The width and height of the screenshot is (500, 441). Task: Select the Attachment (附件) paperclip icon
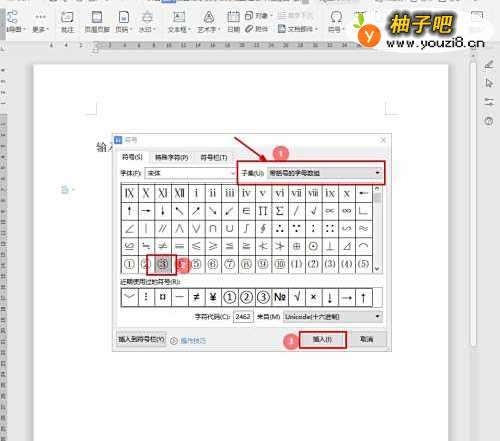257,29
